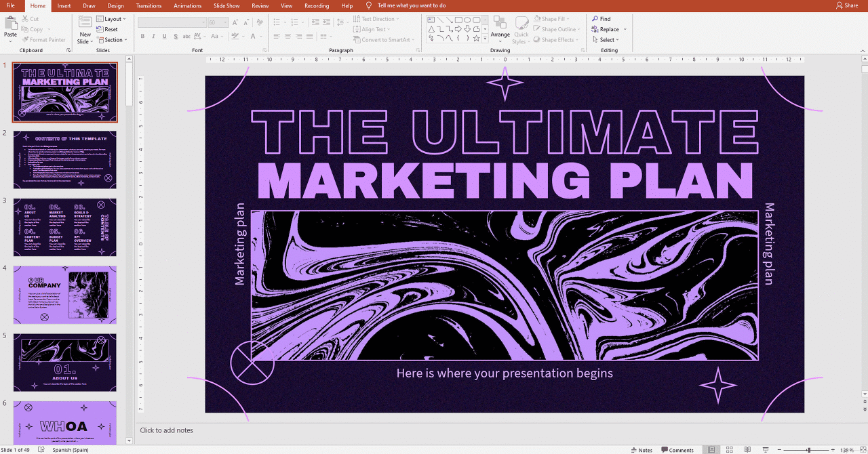Switch to Slide Sorter view icon
This screenshot has width=868, height=454.
click(730, 450)
